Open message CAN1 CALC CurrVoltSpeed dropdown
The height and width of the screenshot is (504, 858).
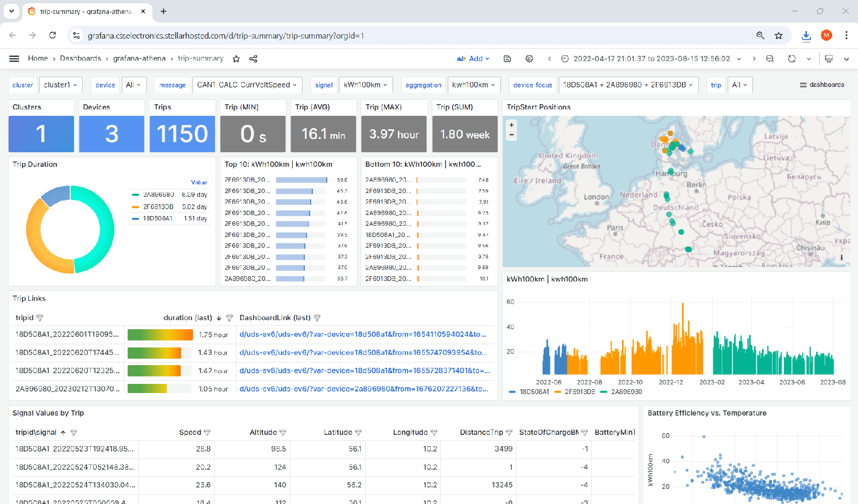(247, 85)
